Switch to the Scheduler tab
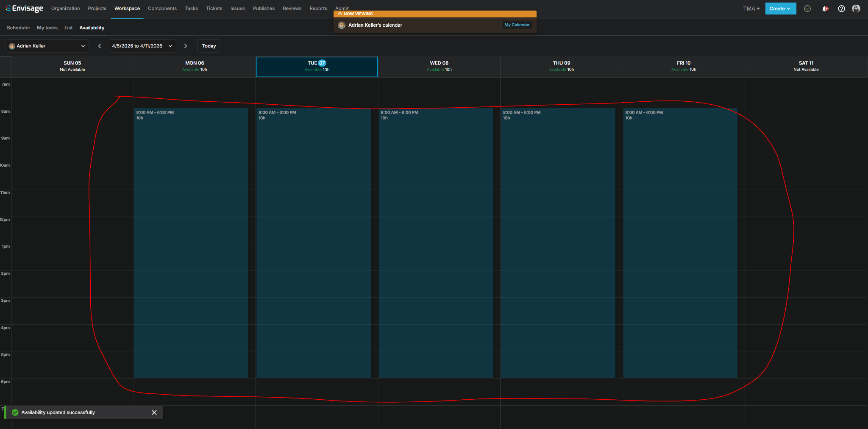The width and height of the screenshot is (868, 429). (x=19, y=28)
